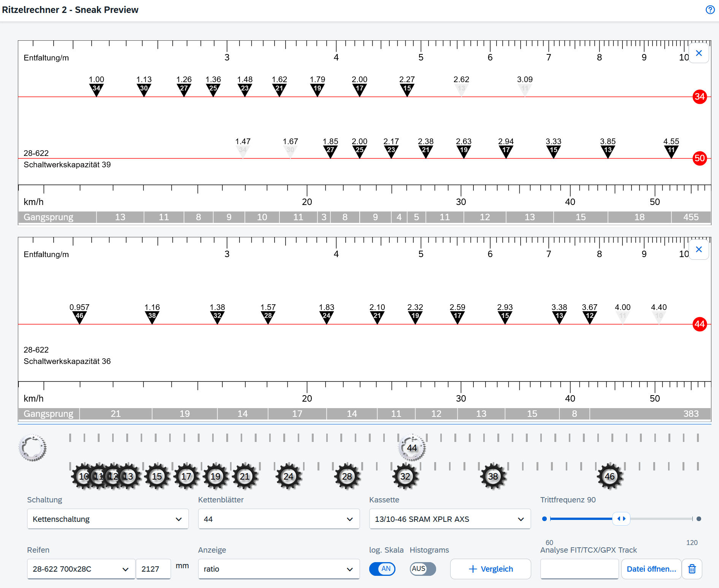
Task: Click the 38-tooth sprocket icon
Action: point(493,476)
